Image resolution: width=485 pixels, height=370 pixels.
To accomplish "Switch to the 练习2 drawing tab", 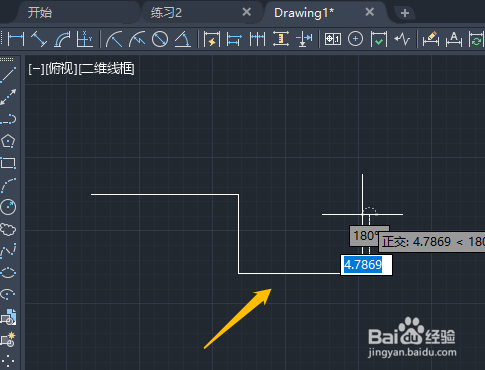I will click(167, 13).
